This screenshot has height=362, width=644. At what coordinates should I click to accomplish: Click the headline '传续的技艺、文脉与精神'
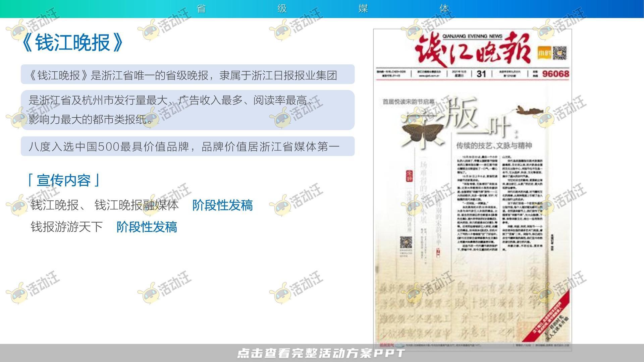click(x=494, y=145)
